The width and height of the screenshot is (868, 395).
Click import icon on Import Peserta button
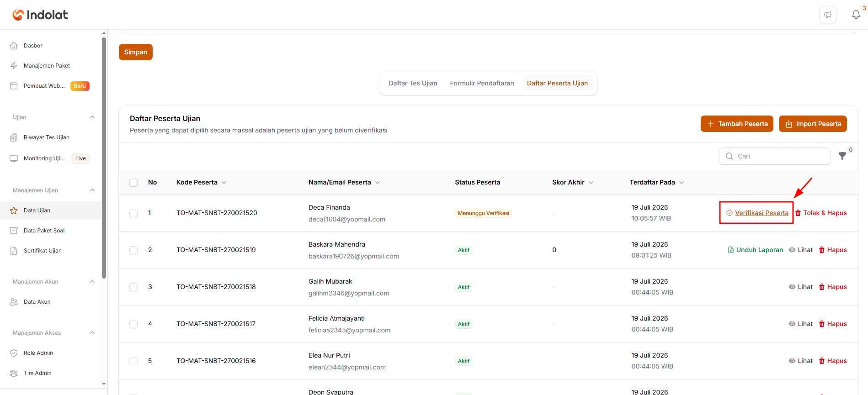789,124
